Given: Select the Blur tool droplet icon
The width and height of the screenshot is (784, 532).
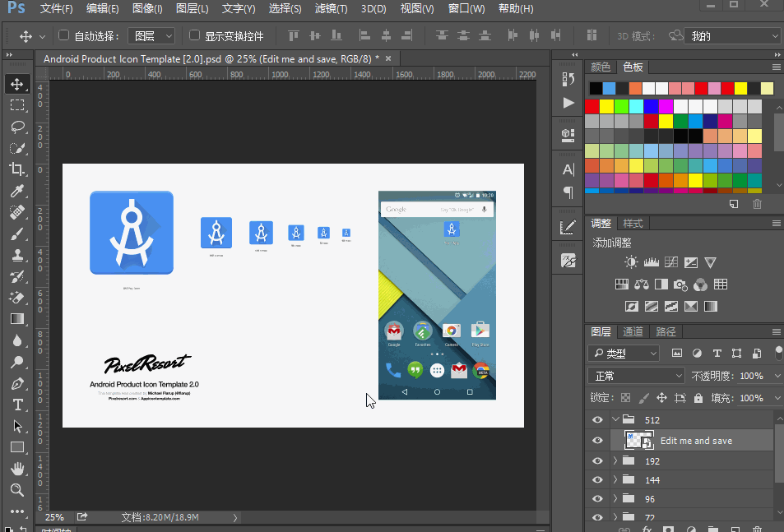Looking at the screenshot, I should [17, 340].
